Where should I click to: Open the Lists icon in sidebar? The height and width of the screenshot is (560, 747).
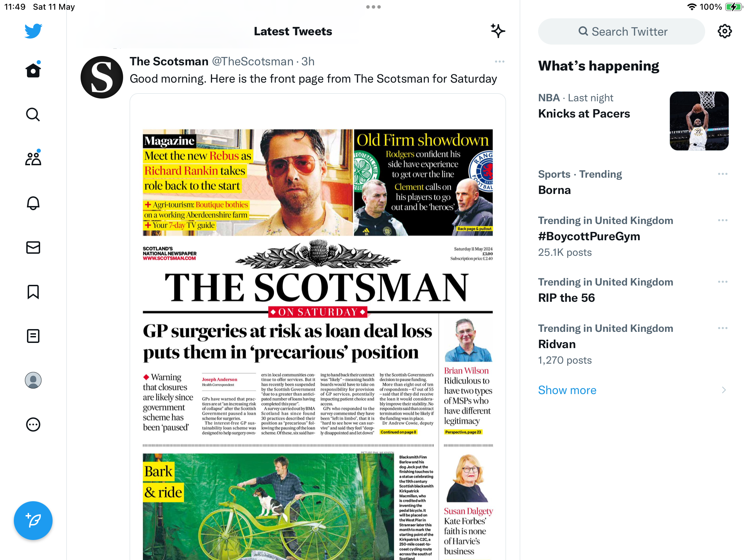tap(33, 336)
